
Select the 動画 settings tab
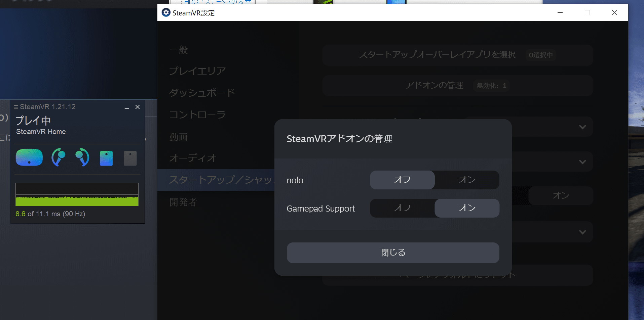coord(179,137)
